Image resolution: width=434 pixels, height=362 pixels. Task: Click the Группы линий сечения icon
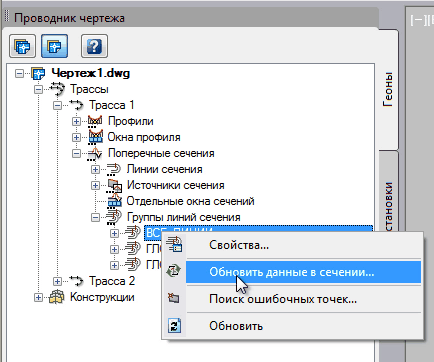(x=114, y=217)
